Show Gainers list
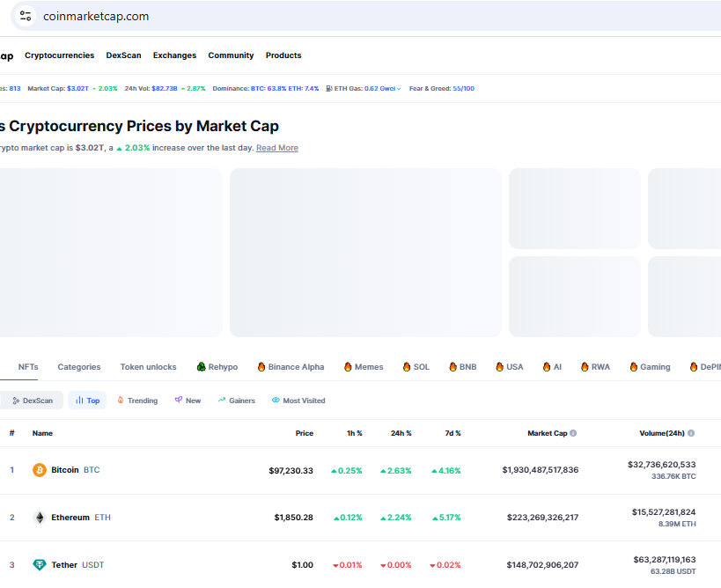The height and width of the screenshot is (588, 721). point(236,401)
